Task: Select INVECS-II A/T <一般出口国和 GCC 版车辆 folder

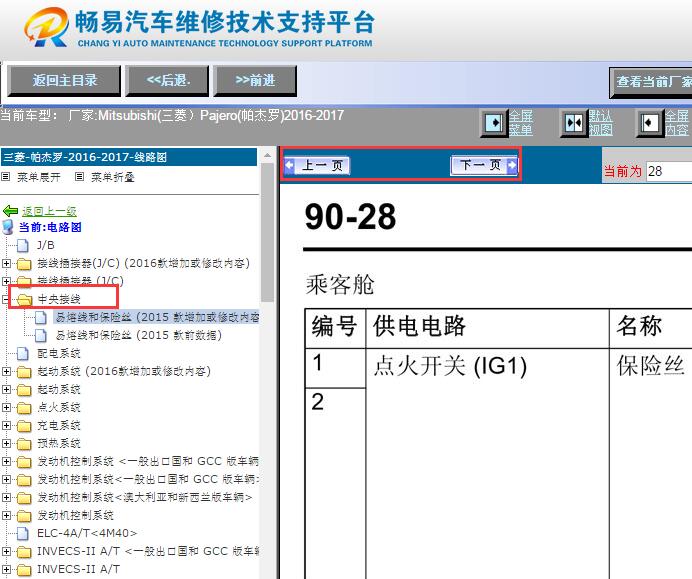Action: 148,551
